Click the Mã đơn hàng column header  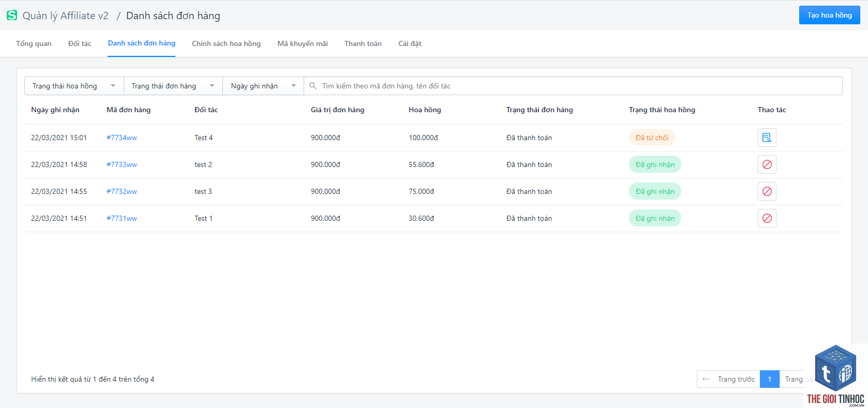[x=128, y=110]
